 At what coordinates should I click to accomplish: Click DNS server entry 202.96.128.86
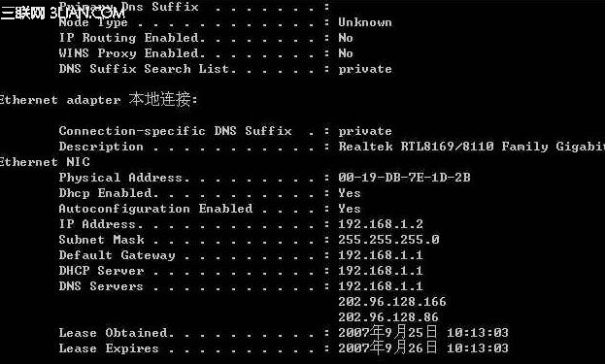pos(388,317)
